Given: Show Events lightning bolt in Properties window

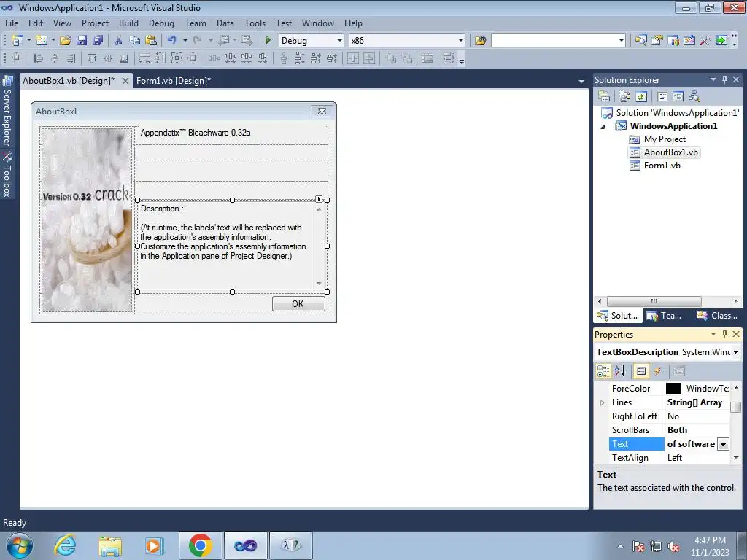Looking at the screenshot, I should (658, 371).
